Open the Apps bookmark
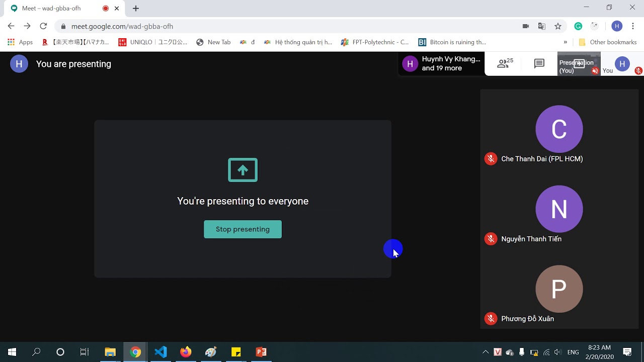Viewport: 644px width, 362px height. 20,42
